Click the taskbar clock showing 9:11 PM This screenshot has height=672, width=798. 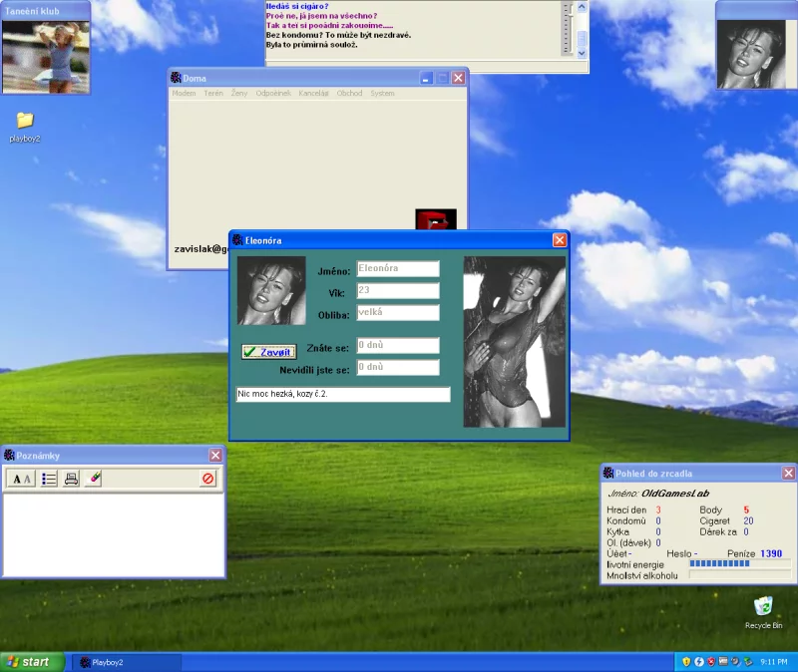point(774,662)
